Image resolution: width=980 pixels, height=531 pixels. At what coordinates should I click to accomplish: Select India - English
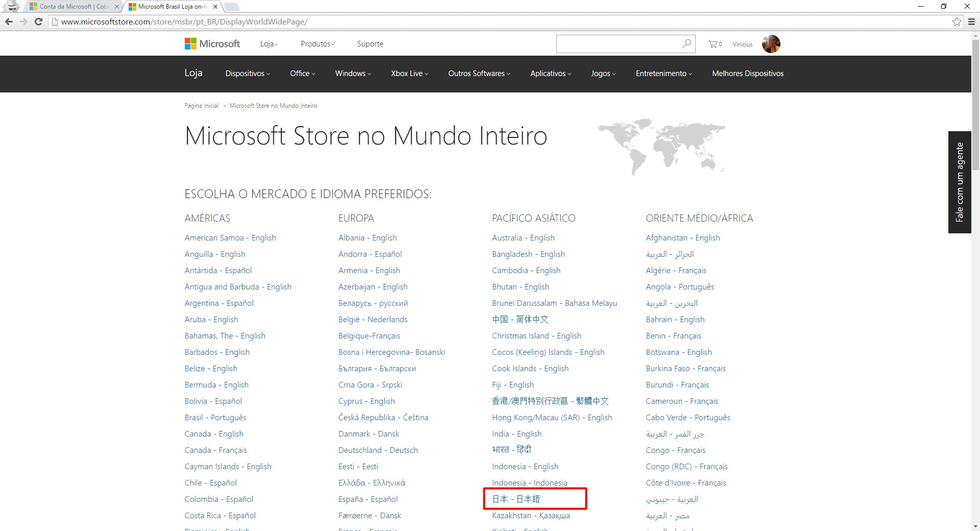(x=517, y=434)
